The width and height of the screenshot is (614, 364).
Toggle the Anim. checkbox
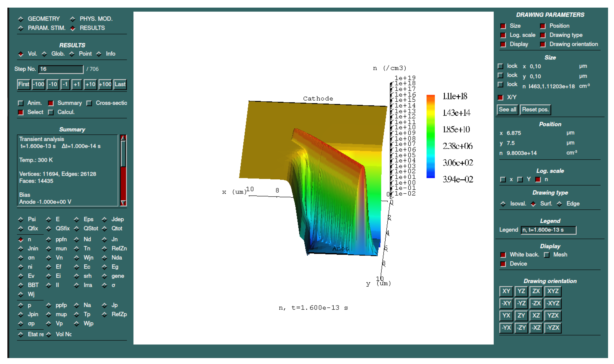tap(21, 103)
